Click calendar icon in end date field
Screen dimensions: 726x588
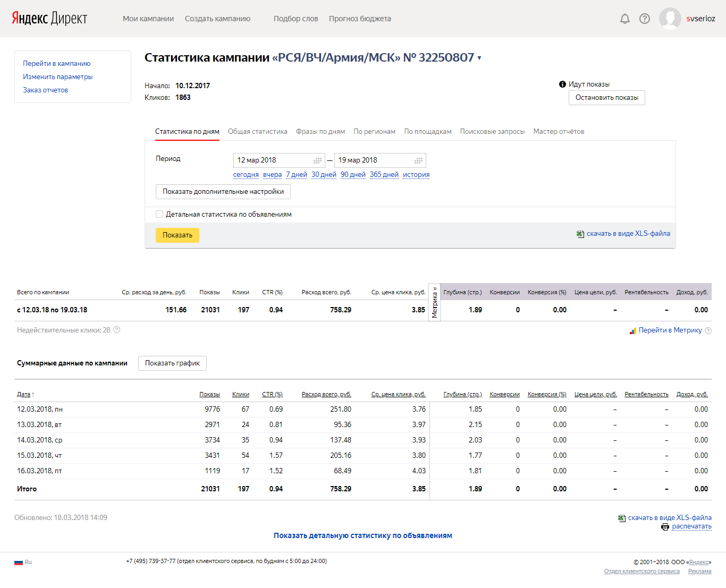[x=419, y=160]
